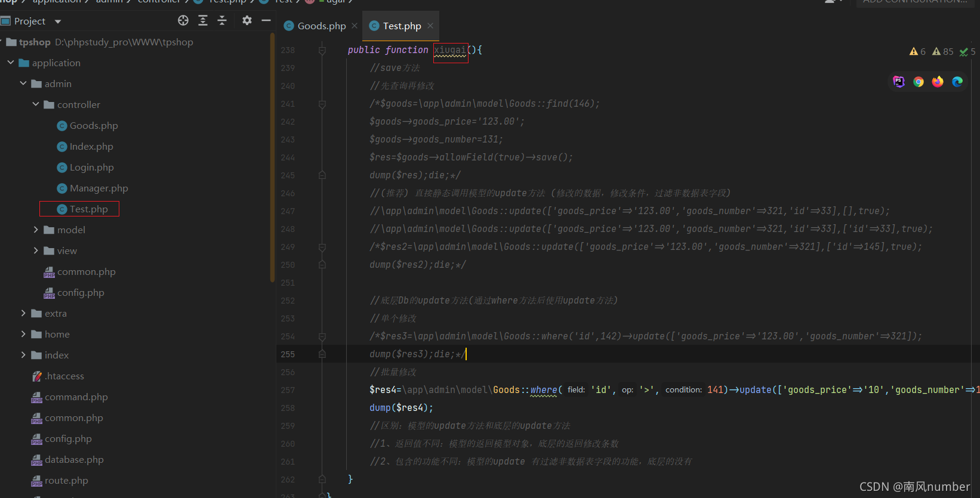Open Index.php in the project tree
Screen dimensions: 980x498
click(x=85, y=147)
